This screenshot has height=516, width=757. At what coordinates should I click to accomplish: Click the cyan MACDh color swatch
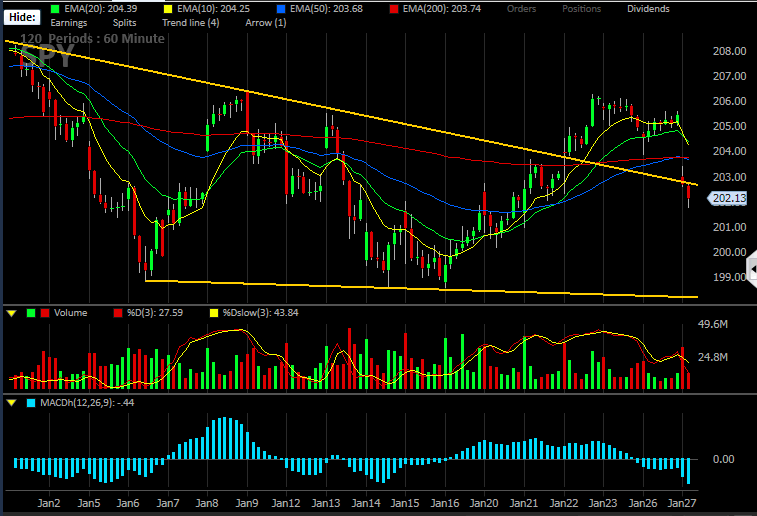[31, 403]
